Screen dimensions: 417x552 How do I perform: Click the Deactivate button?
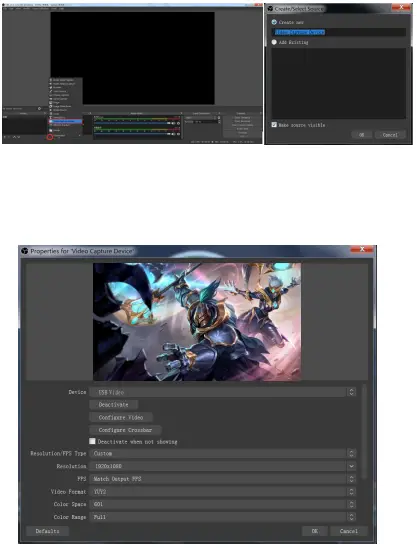pyautogui.click(x=113, y=405)
